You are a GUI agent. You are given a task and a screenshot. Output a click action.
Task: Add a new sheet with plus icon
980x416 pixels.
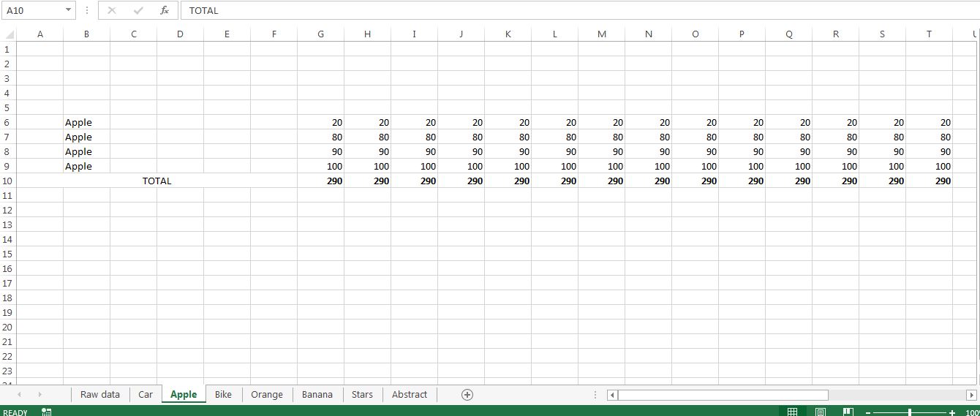tap(467, 395)
